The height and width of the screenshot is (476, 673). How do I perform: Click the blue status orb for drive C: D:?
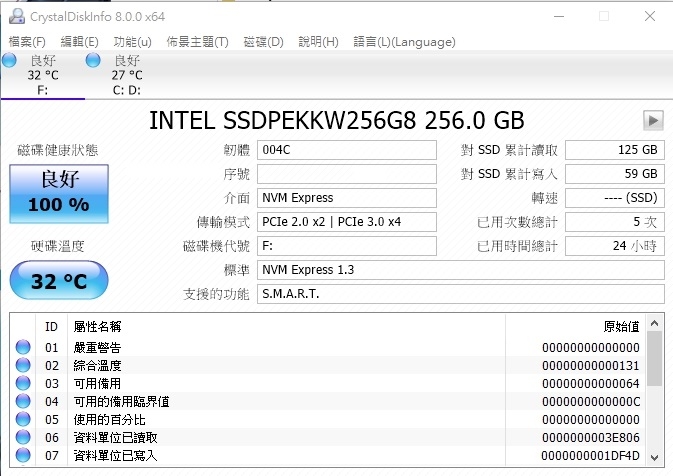click(93, 61)
